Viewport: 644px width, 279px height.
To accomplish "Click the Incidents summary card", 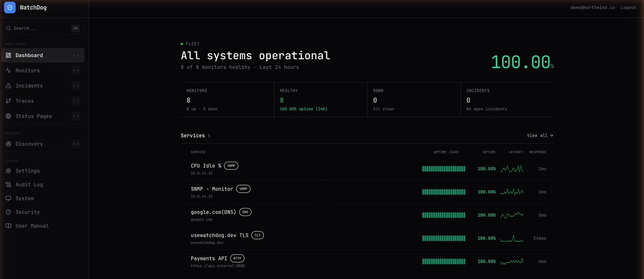I will [507, 100].
